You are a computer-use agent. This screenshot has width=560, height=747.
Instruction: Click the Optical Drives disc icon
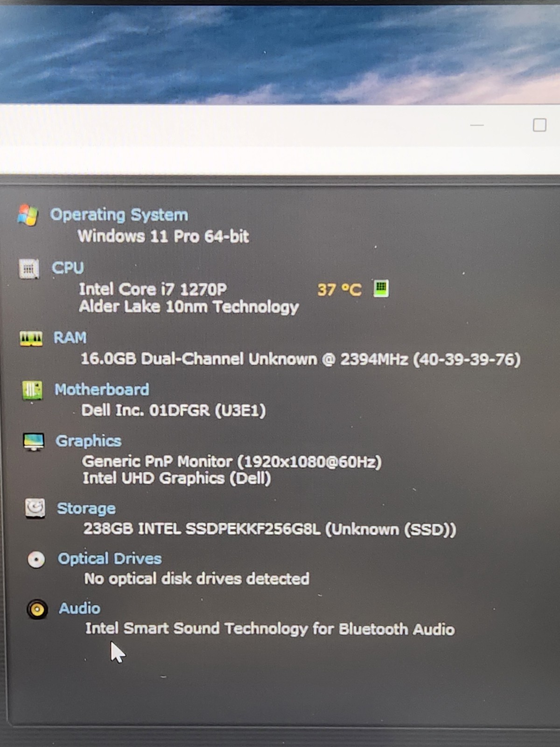pyautogui.click(x=36, y=559)
